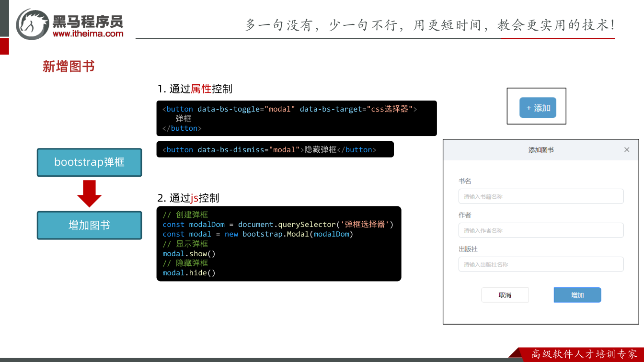The height and width of the screenshot is (362, 644).
Task: Click the 黑马程序员 brand name text
Action: pyautogui.click(x=88, y=21)
